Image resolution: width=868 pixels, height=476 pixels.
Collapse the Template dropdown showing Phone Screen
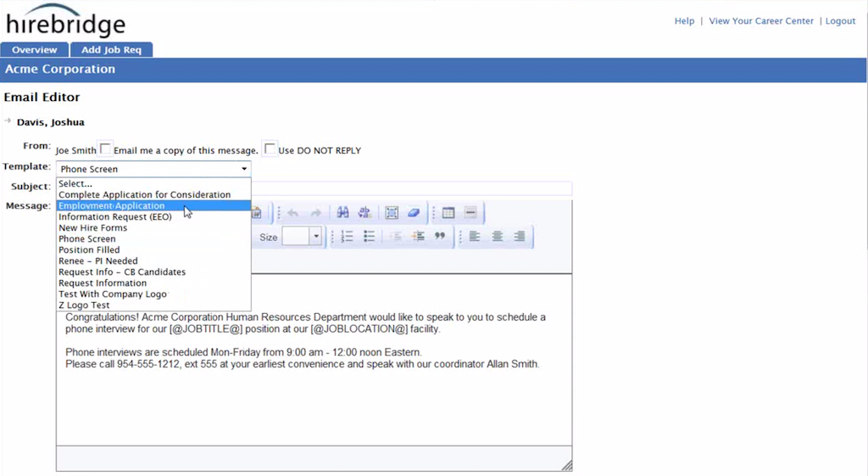pyautogui.click(x=153, y=169)
